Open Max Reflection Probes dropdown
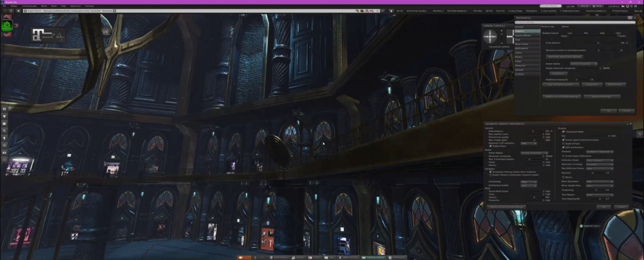644x260 pixels. (x=600, y=169)
